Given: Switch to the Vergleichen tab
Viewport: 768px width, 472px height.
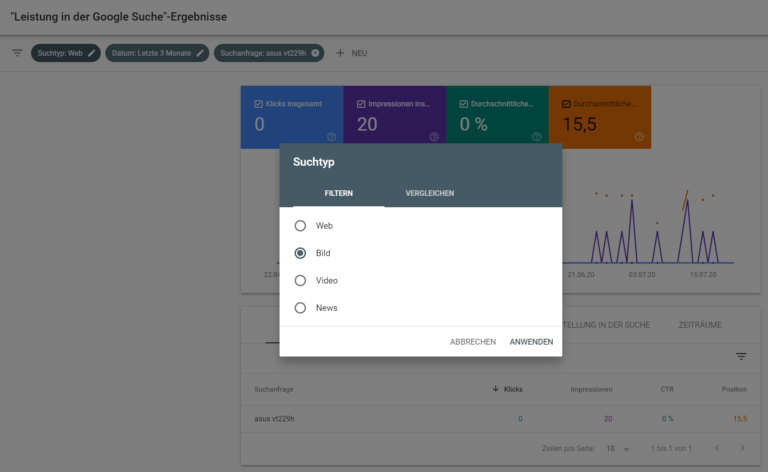Looking at the screenshot, I should (429, 193).
